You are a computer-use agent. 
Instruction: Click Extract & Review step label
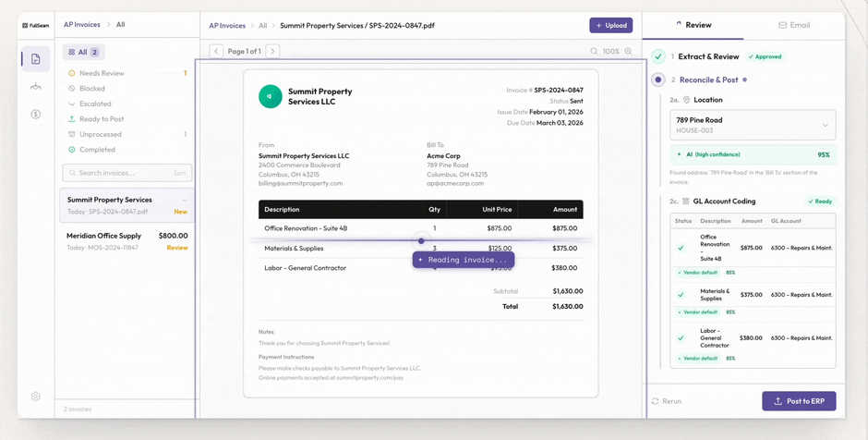point(708,56)
